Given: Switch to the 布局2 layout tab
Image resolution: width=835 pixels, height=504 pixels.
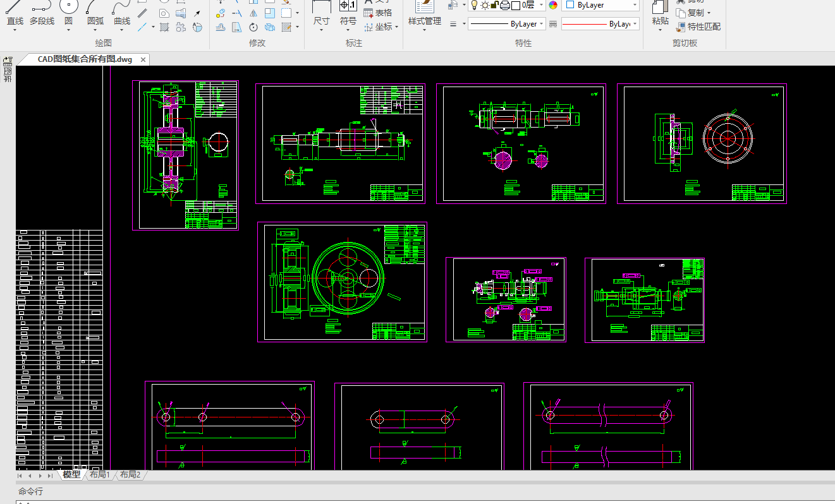Looking at the screenshot, I should (130, 475).
